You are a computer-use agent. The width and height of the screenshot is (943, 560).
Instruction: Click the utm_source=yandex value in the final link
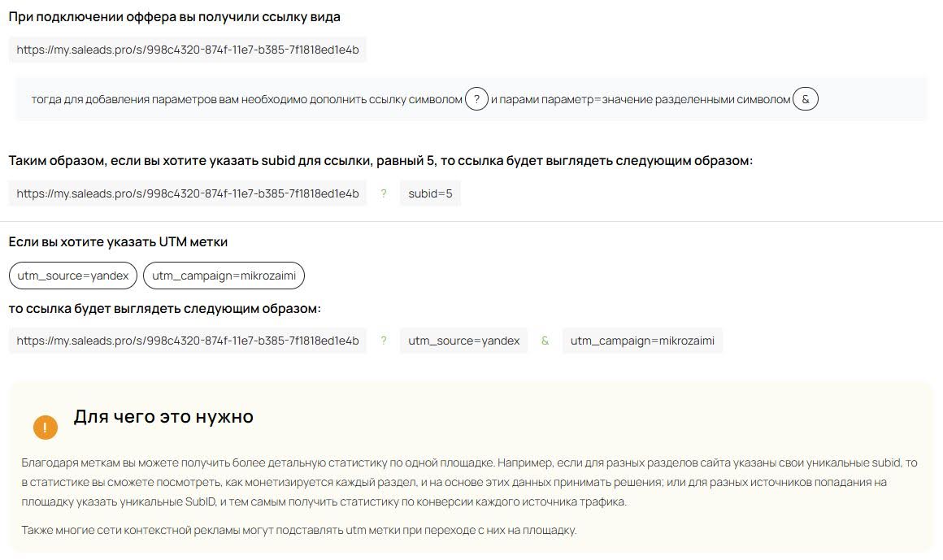pos(463,341)
